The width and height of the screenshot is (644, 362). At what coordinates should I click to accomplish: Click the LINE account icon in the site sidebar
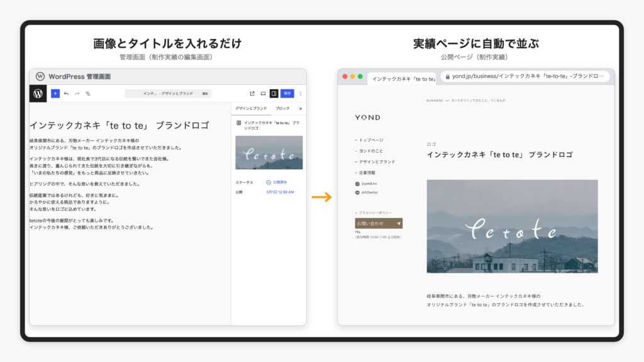[x=357, y=192]
